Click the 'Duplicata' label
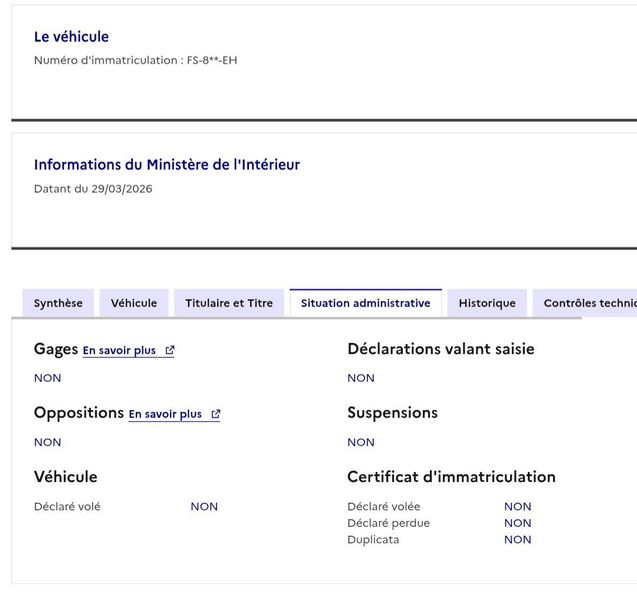 click(x=373, y=540)
